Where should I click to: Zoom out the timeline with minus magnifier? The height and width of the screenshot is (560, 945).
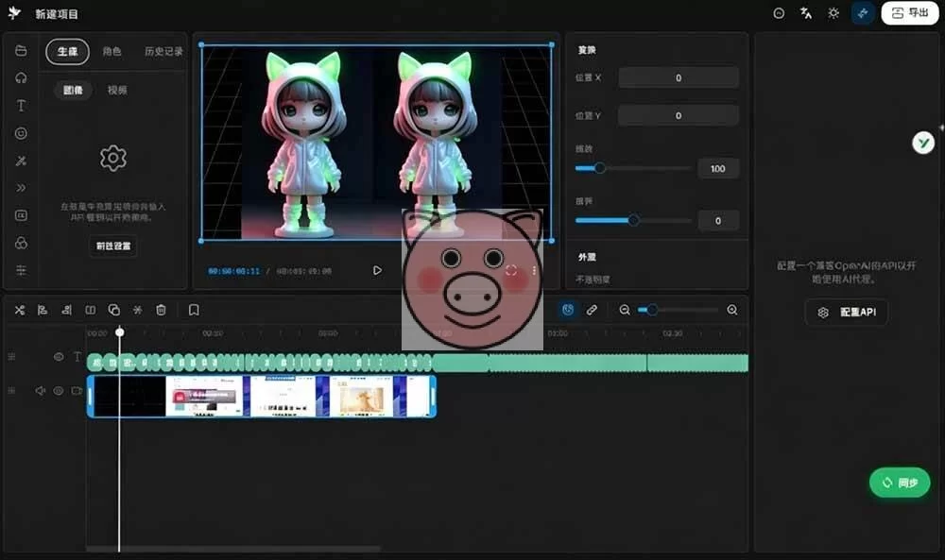[625, 310]
